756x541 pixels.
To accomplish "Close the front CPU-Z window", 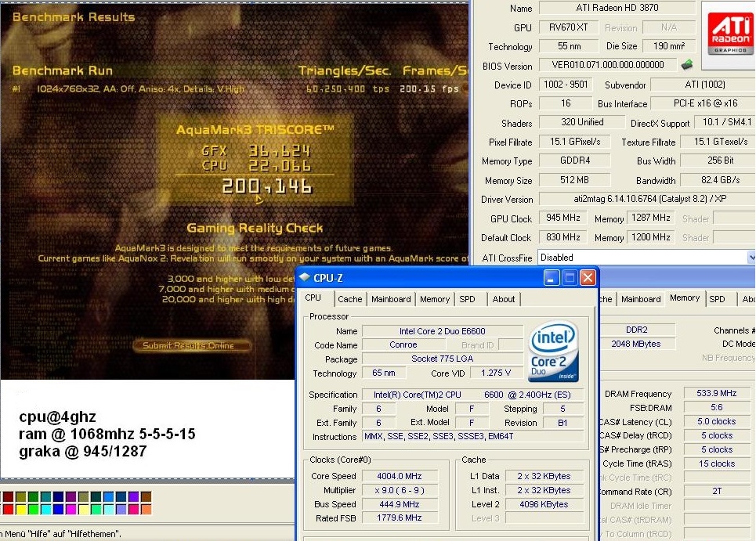I will click(x=588, y=277).
